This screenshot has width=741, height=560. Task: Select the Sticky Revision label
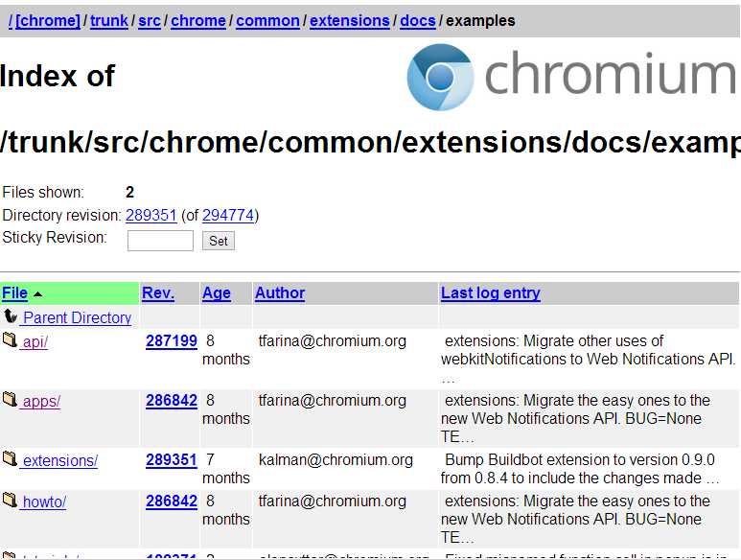click(55, 237)
